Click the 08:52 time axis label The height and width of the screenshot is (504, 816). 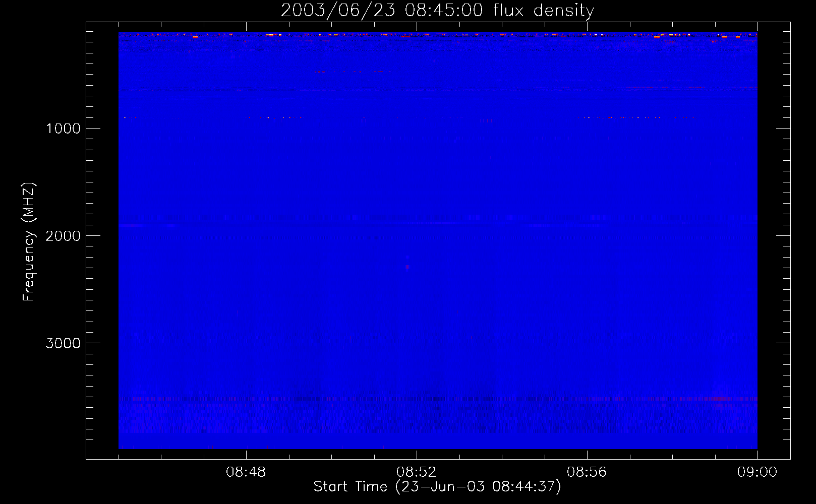click(416, 472)
